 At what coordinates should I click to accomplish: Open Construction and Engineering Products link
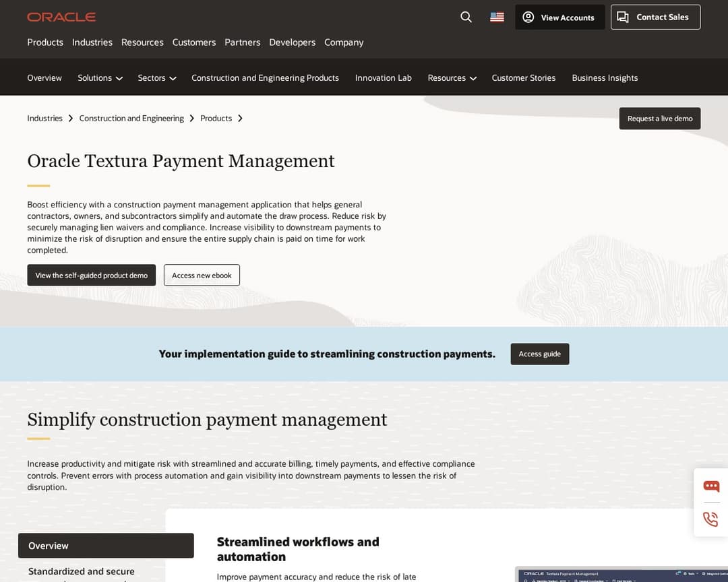[x=265, y=78]
